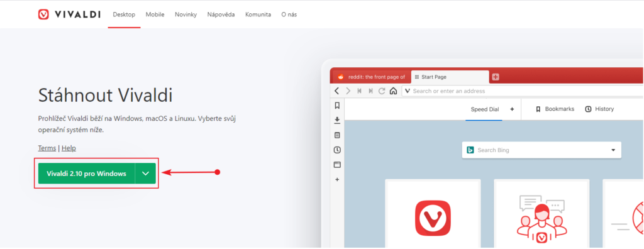This screenshot has width=644, height=249.
Task: Open the O nás page
Action: tap(289, 14)
